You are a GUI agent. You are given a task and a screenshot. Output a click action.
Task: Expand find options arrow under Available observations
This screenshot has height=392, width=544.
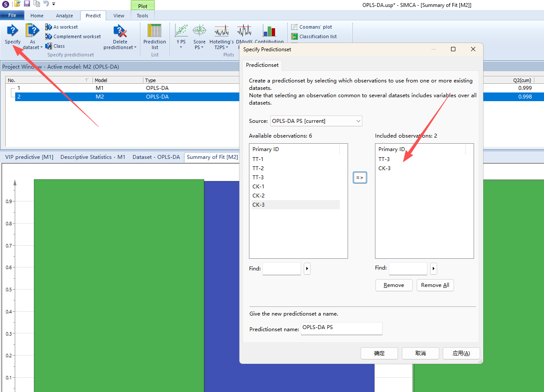pos(307,269)
